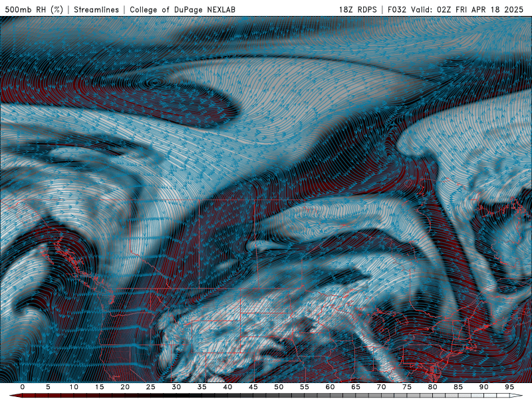Click the white high-end colorbar arrow
The height and width of the screenshot is (399, 532).
click(x=517, y=396)
